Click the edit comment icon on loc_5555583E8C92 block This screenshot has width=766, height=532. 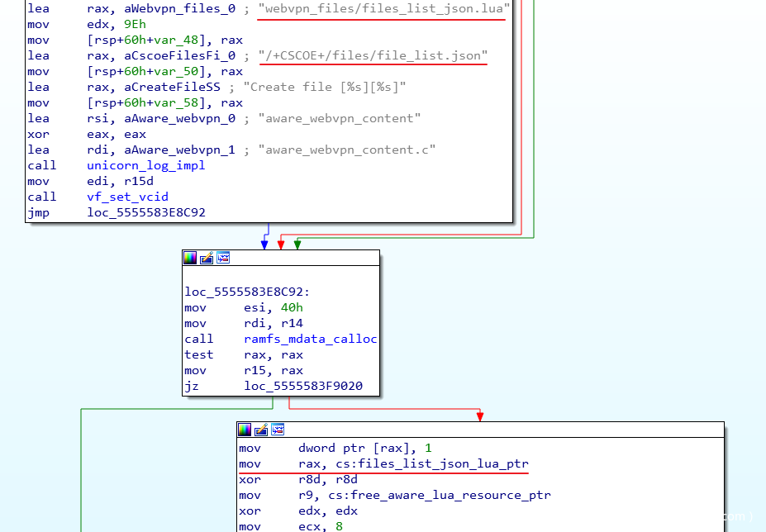(x=207, y=259)
